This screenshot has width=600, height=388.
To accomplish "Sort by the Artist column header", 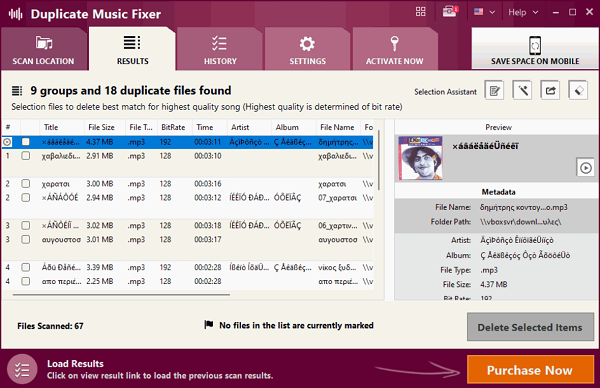I will pyautogui.click(x=249, y=127).
